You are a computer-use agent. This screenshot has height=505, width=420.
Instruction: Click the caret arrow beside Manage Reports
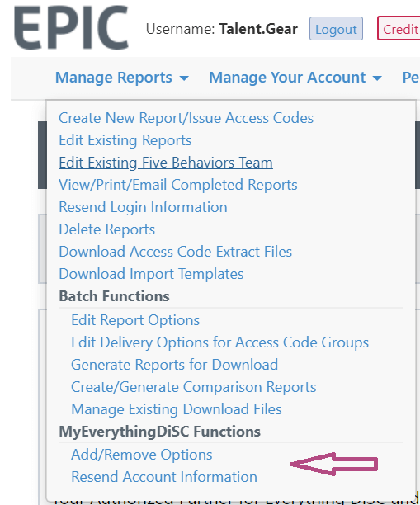pos(184,78)
